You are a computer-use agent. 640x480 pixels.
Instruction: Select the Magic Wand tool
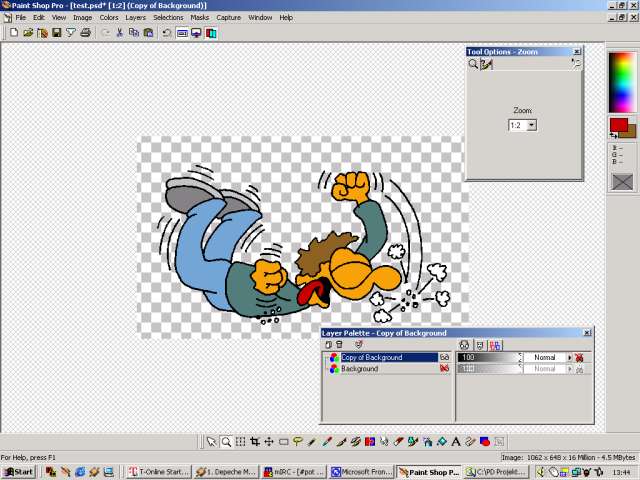tap(312, 442)
